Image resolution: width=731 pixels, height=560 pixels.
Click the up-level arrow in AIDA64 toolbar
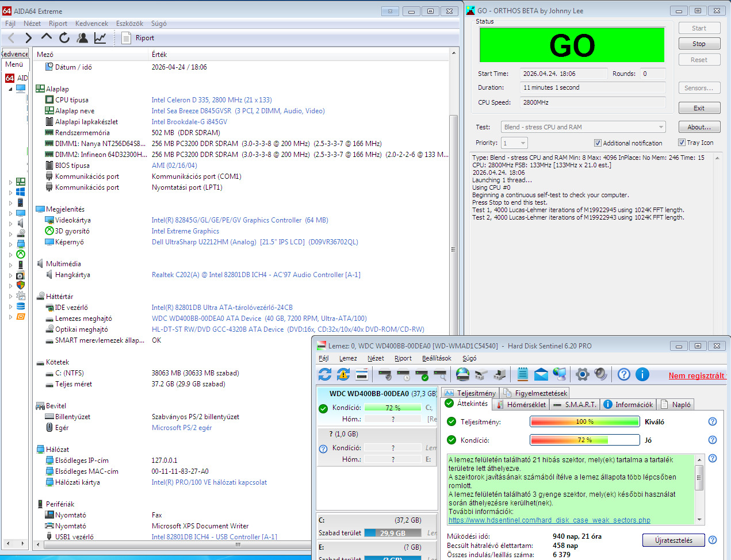click(47, 37)
